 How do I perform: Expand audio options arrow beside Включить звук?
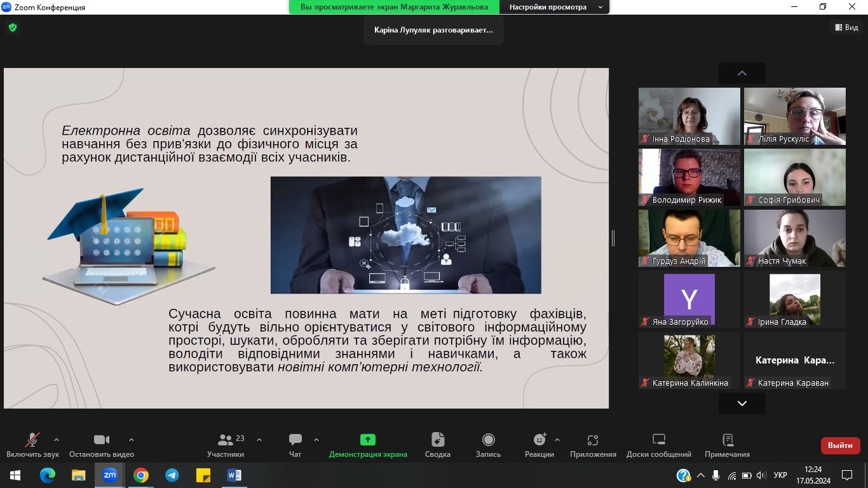tap(57, 440)
